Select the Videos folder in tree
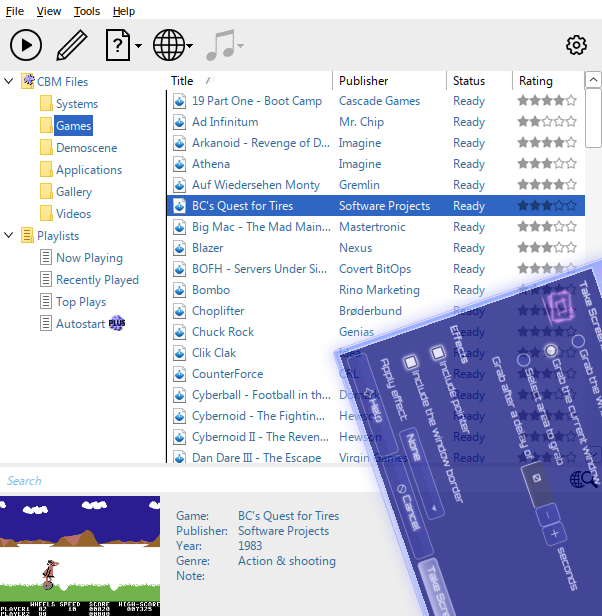Screen dimensions: 602x616 73,214
